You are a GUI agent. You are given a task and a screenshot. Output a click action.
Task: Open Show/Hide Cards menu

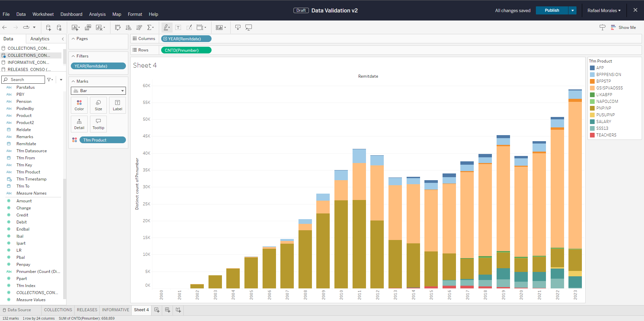coord(221,28)
